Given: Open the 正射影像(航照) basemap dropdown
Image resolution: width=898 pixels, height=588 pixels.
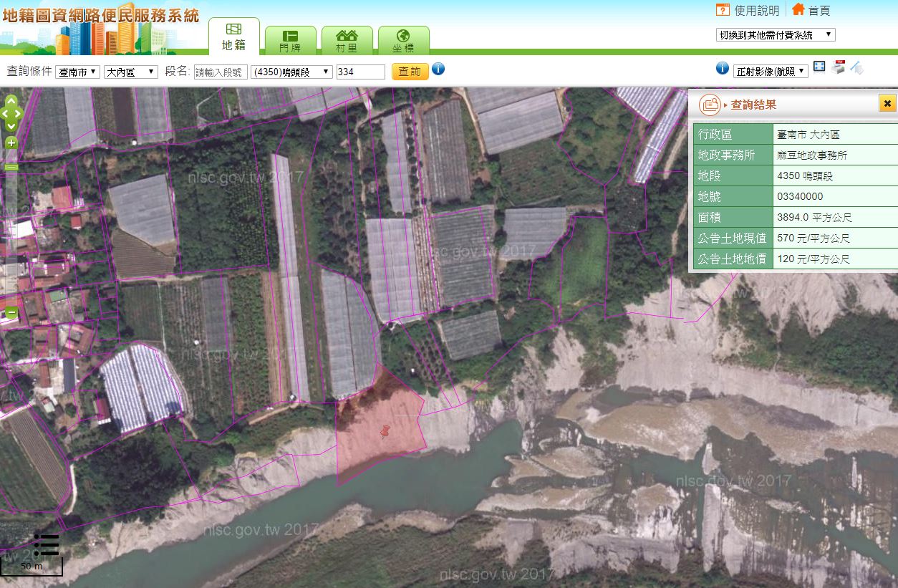Looking at the screenshot, I should 771,70.
